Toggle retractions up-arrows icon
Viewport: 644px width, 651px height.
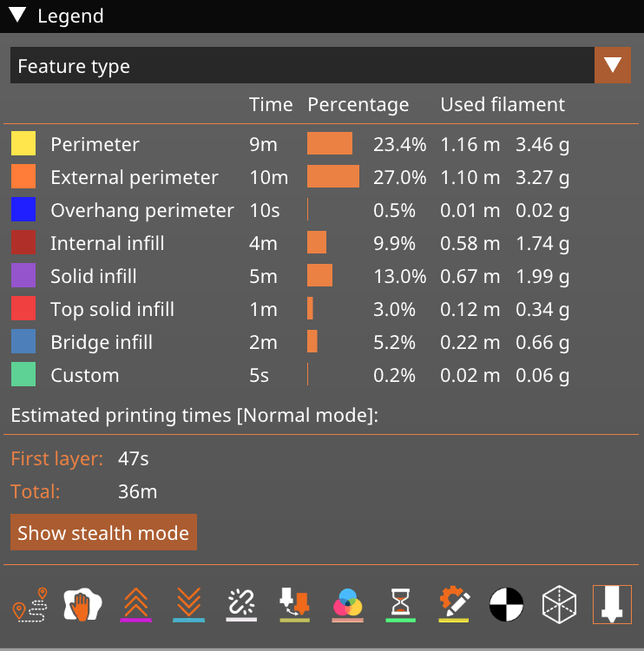tap(135, 604)
